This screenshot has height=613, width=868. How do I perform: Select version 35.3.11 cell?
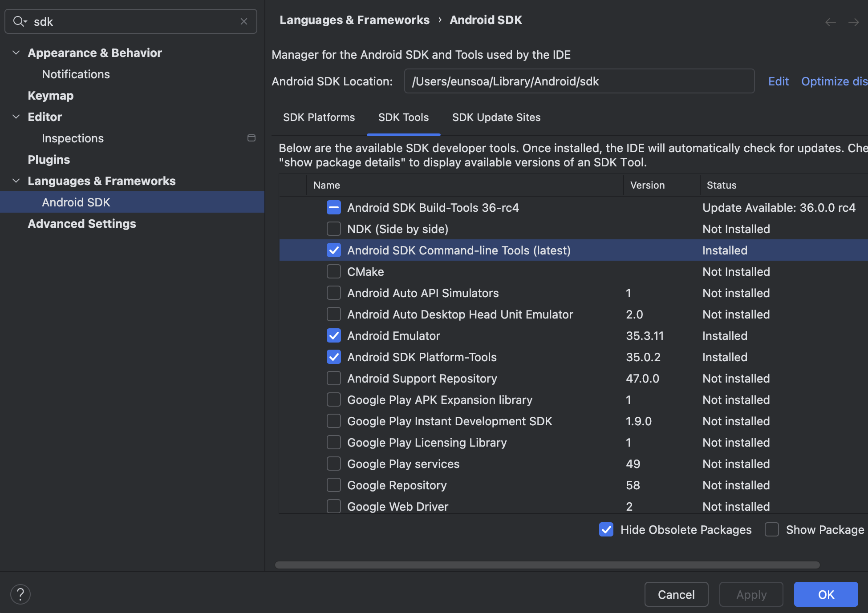pos(645,336)
